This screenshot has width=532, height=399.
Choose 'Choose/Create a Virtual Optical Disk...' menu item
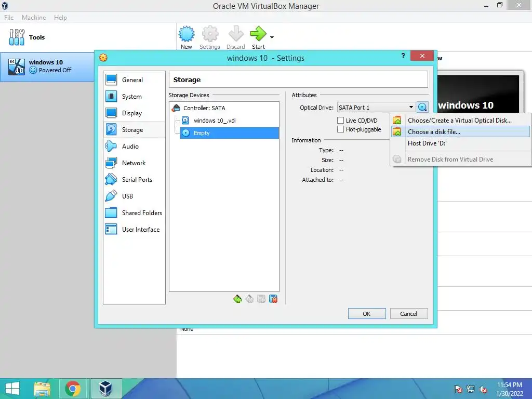point(460,121)
